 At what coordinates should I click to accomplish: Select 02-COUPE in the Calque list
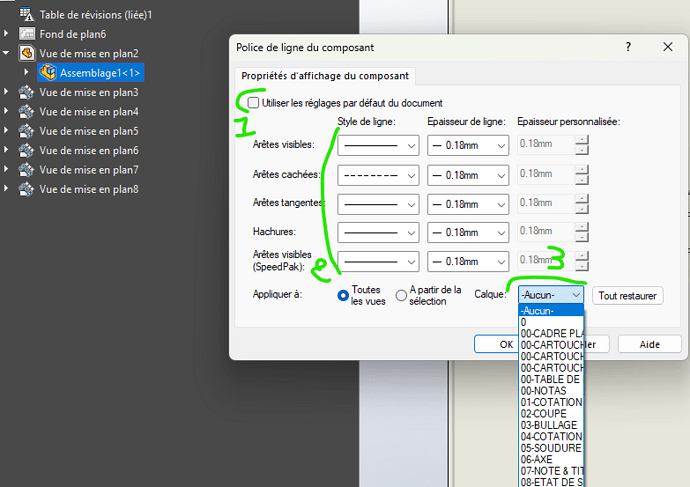(x=543, y=413)
